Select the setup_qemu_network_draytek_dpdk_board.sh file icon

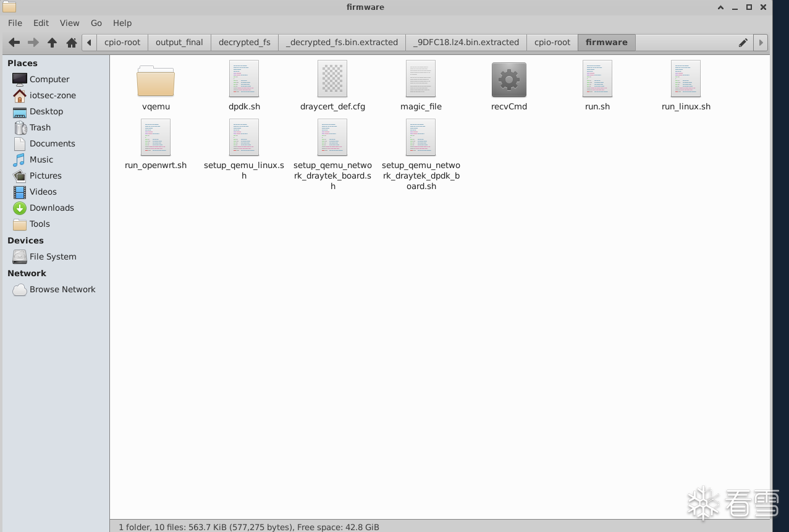click(421, 137)
